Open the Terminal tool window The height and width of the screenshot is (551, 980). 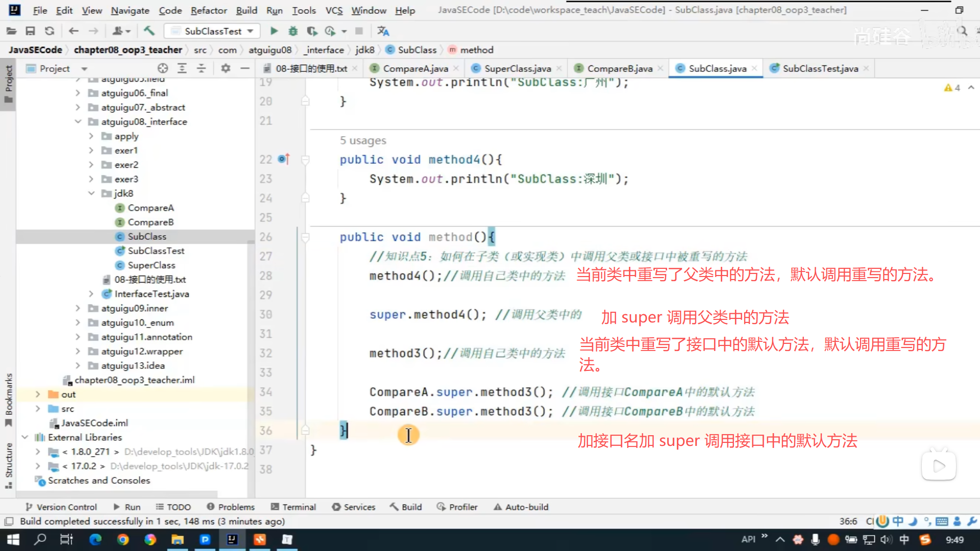(293, 507)
